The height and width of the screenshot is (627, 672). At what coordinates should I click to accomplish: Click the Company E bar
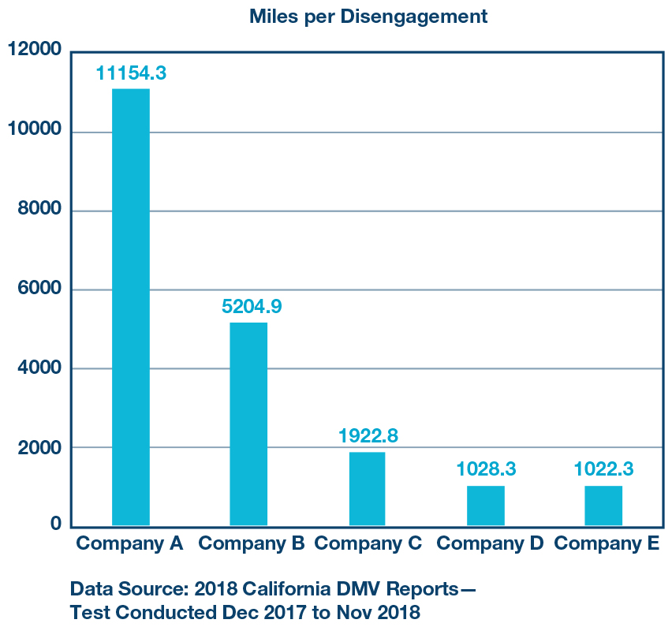pyautogui.click(x=603, y=506)
